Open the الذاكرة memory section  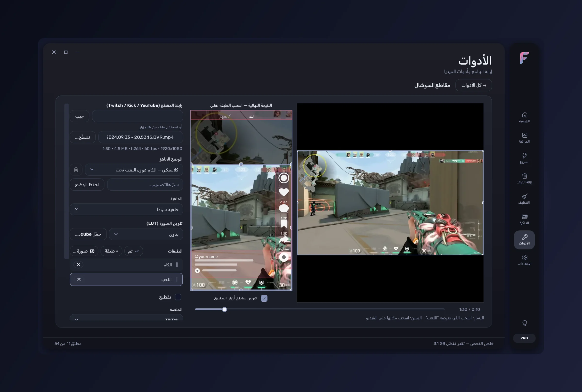click(x=524, y=219)
